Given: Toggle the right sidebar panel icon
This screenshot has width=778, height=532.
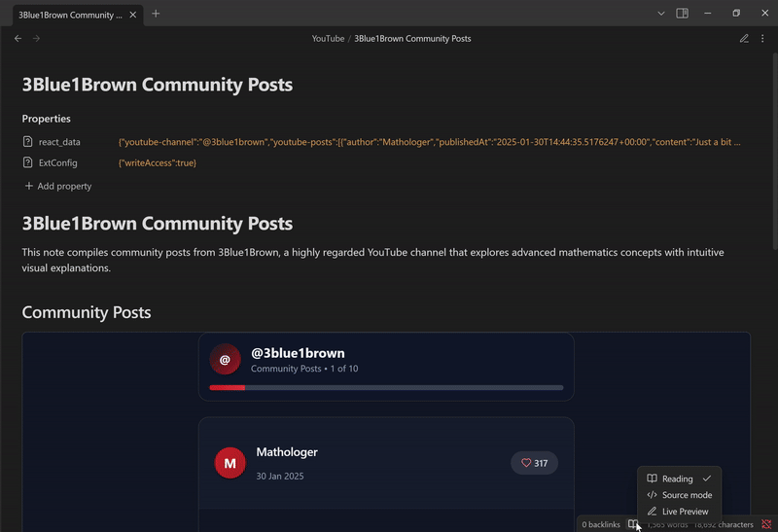Looking at the screenshot, I should (x=683, y=14).
